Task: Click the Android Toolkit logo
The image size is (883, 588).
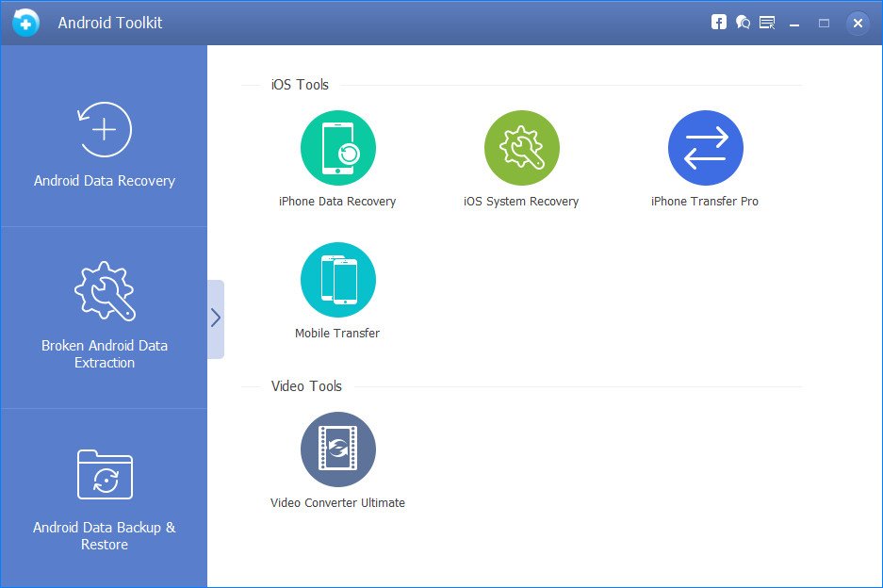Action: tap(26, 23)
